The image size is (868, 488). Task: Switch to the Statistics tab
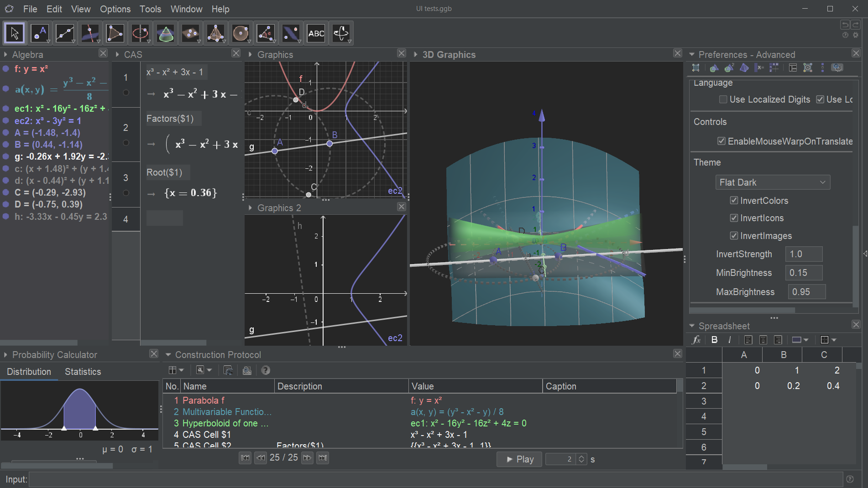coord(83,372)
